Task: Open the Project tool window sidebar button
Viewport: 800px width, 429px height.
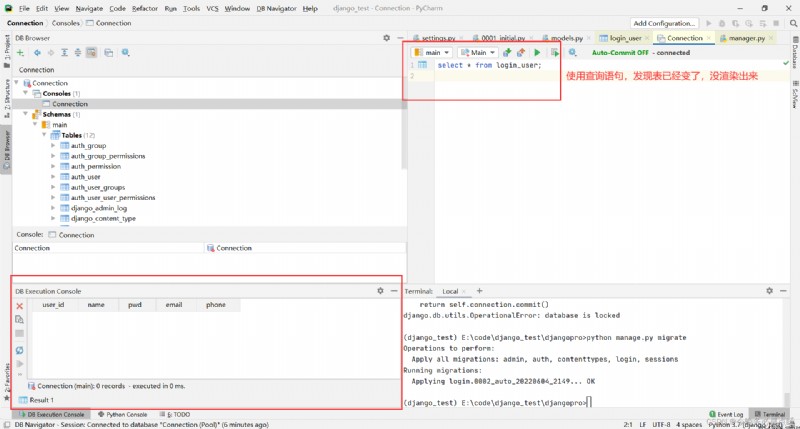Action: 7,51
